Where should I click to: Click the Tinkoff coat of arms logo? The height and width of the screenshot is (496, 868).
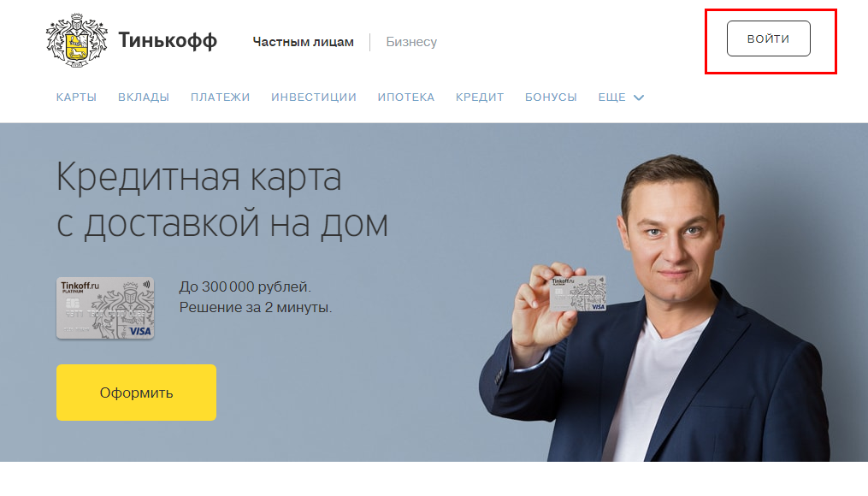click(x=76, y=40)
